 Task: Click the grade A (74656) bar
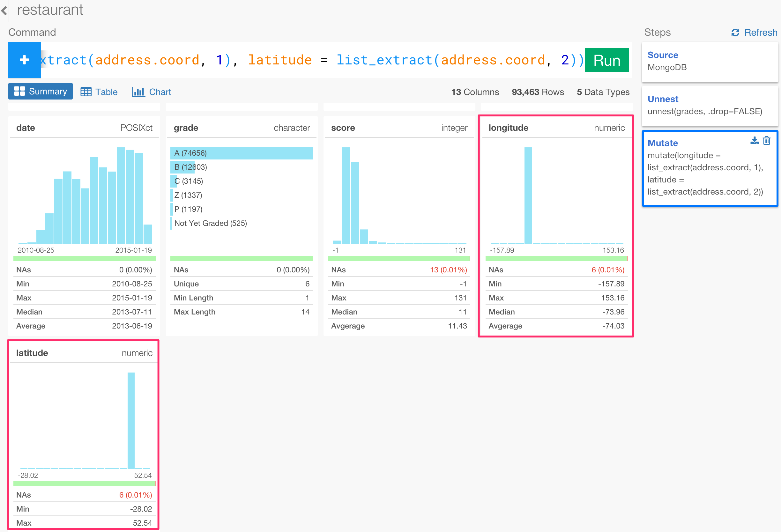242,153
